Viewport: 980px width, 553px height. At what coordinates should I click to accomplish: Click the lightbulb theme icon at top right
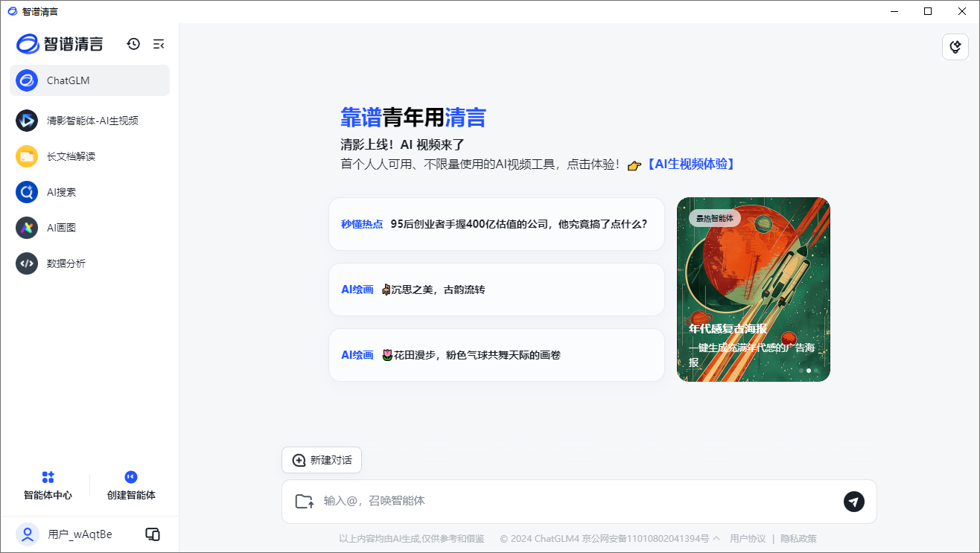click(x=955, y=46)
